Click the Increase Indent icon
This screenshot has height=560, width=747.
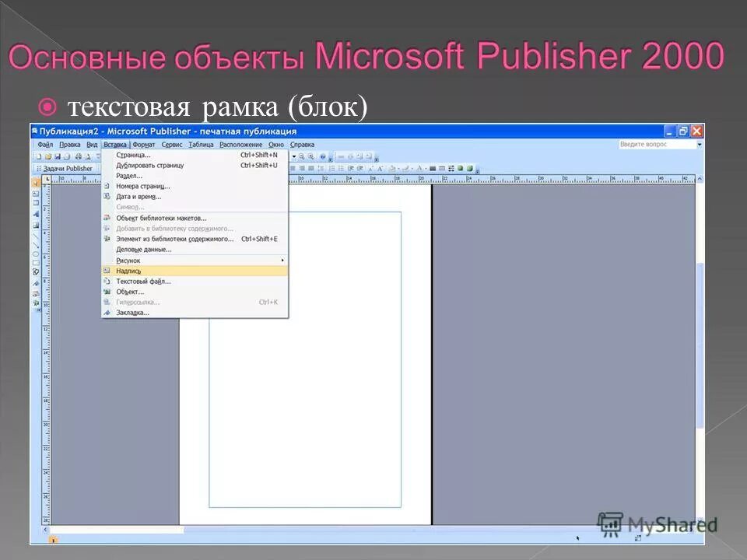(360, 168)
